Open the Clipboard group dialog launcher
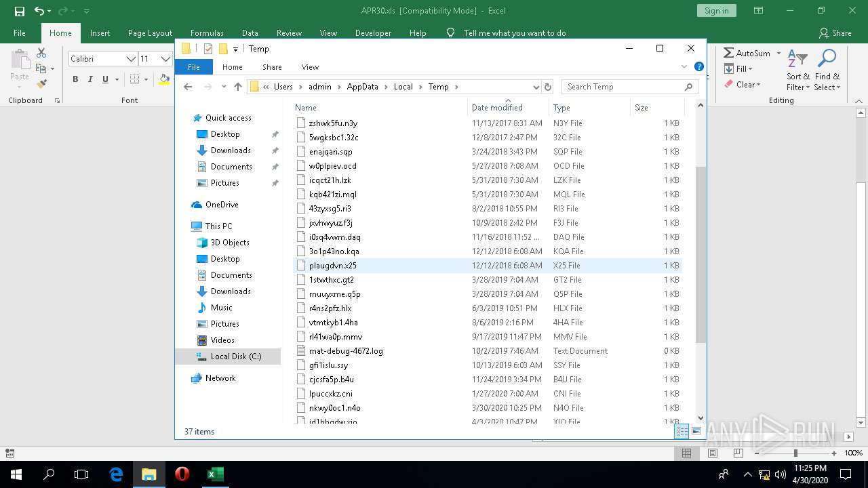The height and width of the screenshot is (488, 868). pos(57,100)
